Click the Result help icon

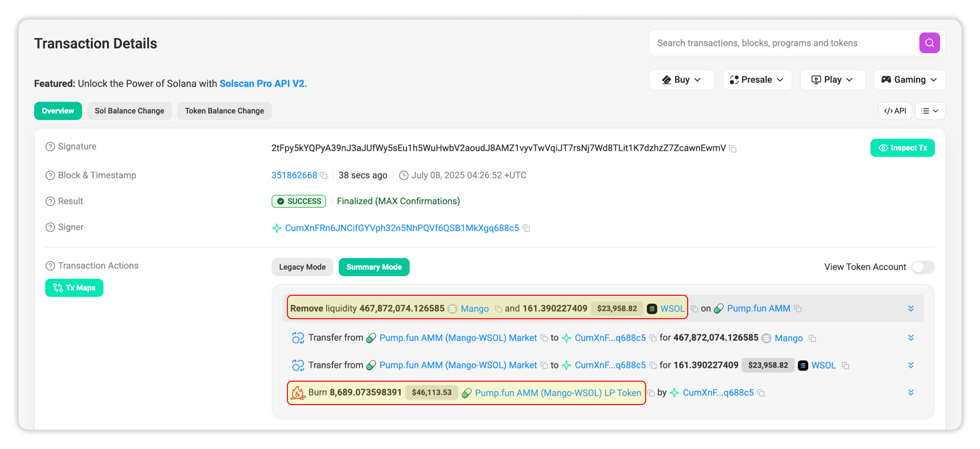click(x=50, y=202)
